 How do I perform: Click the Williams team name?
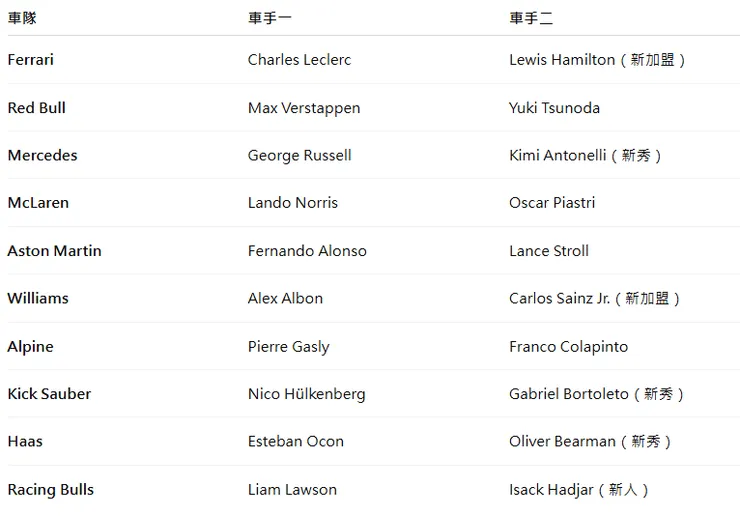[38, 298]
